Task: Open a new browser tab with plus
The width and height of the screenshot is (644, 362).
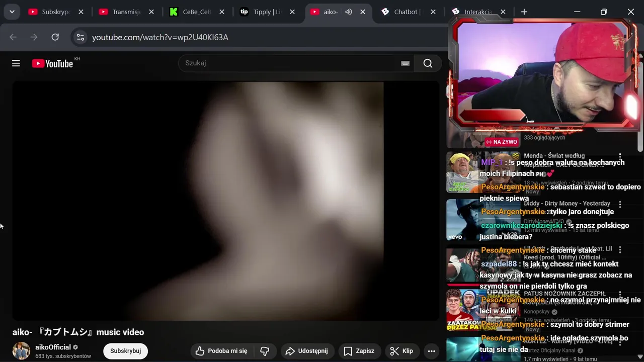Action: tap(524, 12)
